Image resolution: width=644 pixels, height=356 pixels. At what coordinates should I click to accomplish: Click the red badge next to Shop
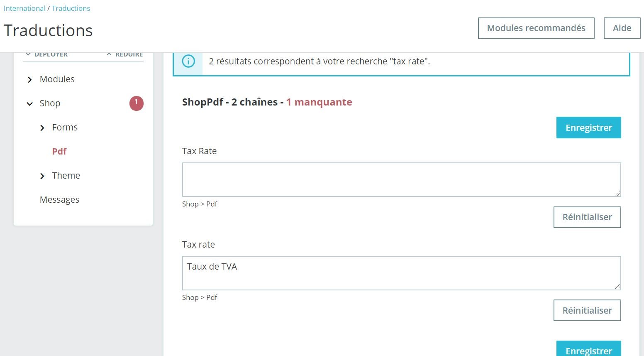click(x=136, y=103)
